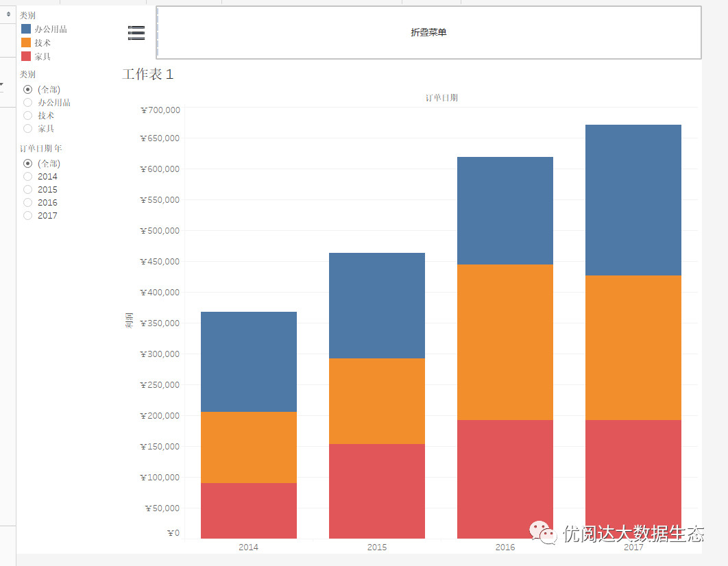
Task: Select the 2015 blue 办公用品 bar segment
Action: [x=377, y=305]
